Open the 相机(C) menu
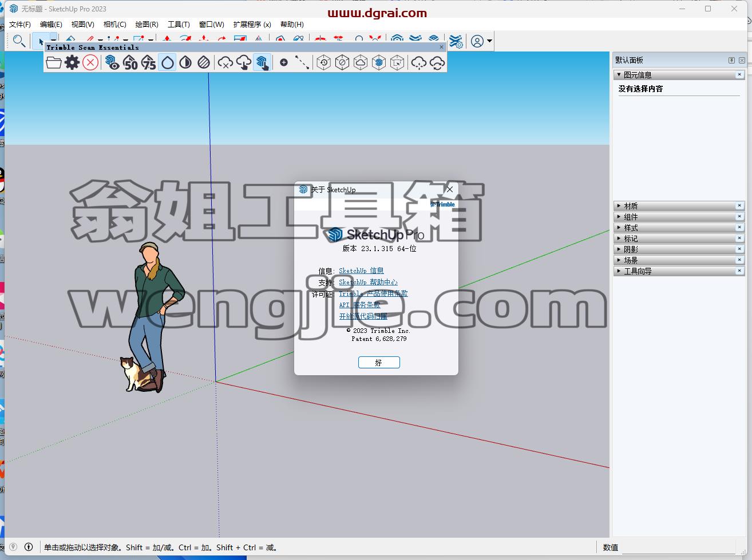Image resolution: width=752 pixels, height=560 pixels. point(114,24)
